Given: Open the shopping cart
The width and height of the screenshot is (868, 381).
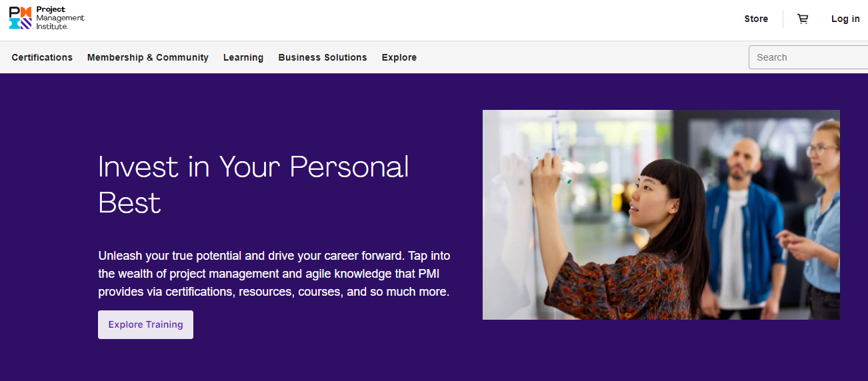Looking at the screenshot, I should (x=803, y=19).
